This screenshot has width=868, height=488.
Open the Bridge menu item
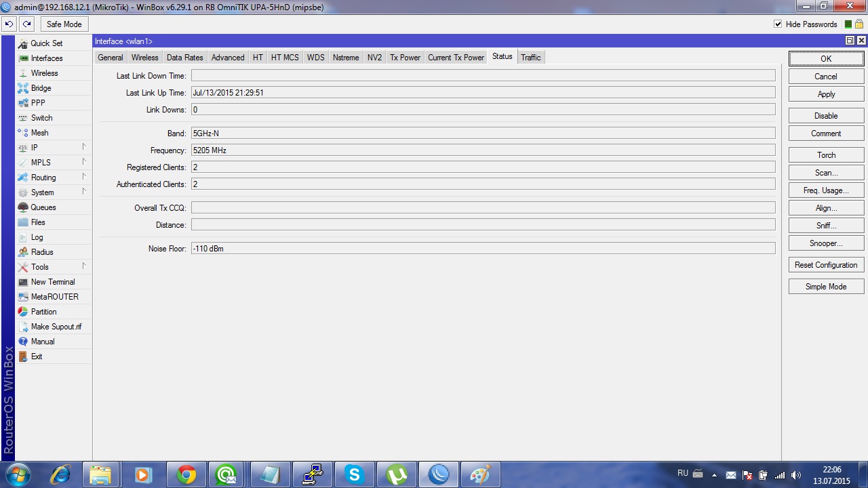(41, 88)
